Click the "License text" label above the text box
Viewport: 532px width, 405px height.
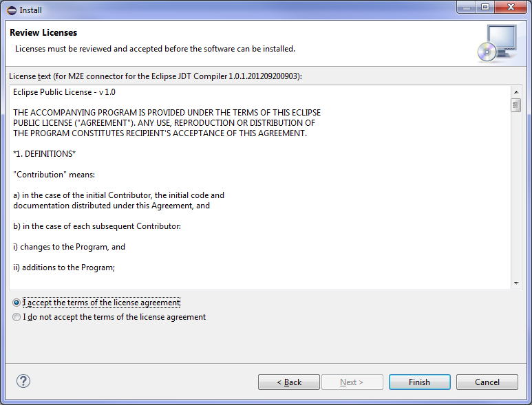155,76
